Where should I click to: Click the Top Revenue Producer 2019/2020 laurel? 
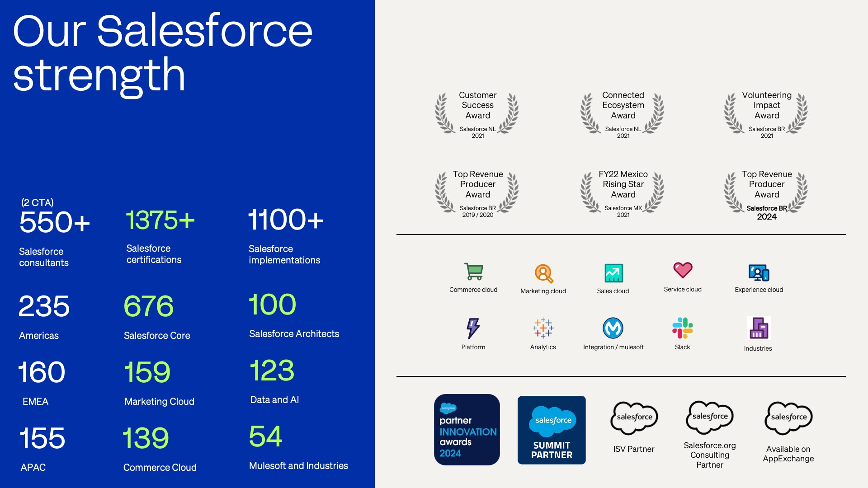pos(477,193)
